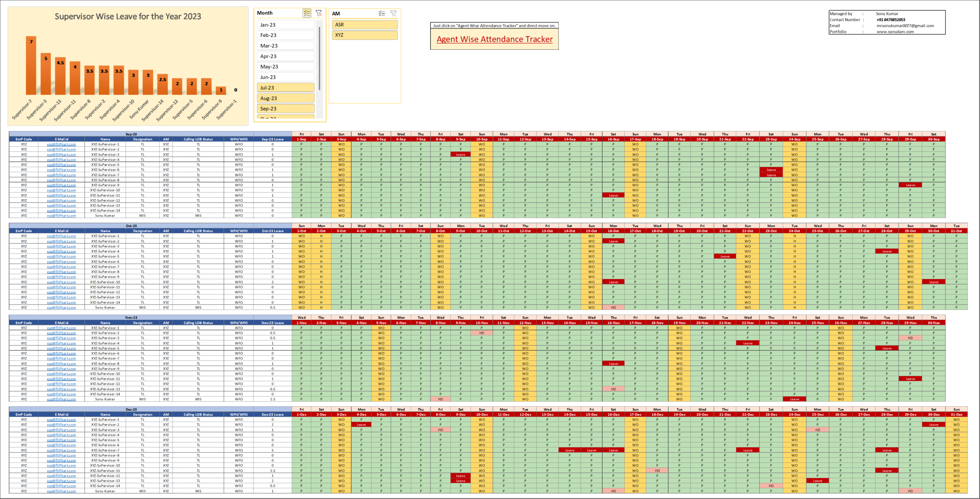Open the Agent Wise Attendance Tracker link

(494, 39)
